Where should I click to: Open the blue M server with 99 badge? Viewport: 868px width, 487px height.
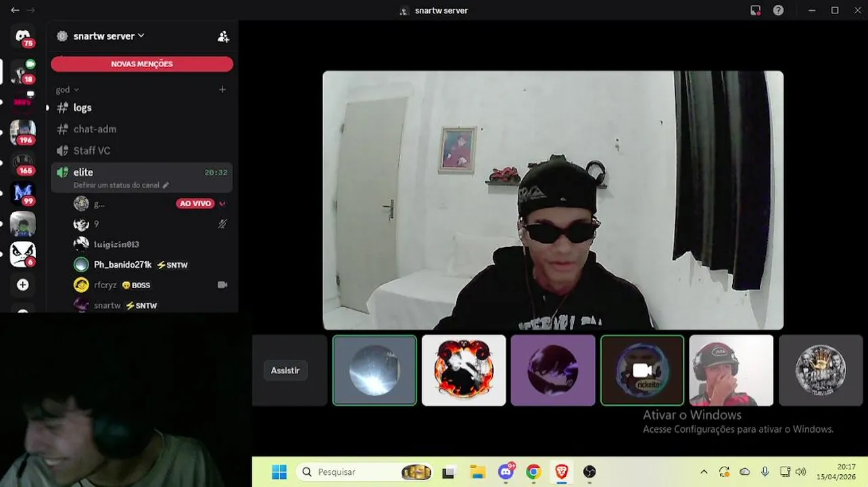coord(23,193)
